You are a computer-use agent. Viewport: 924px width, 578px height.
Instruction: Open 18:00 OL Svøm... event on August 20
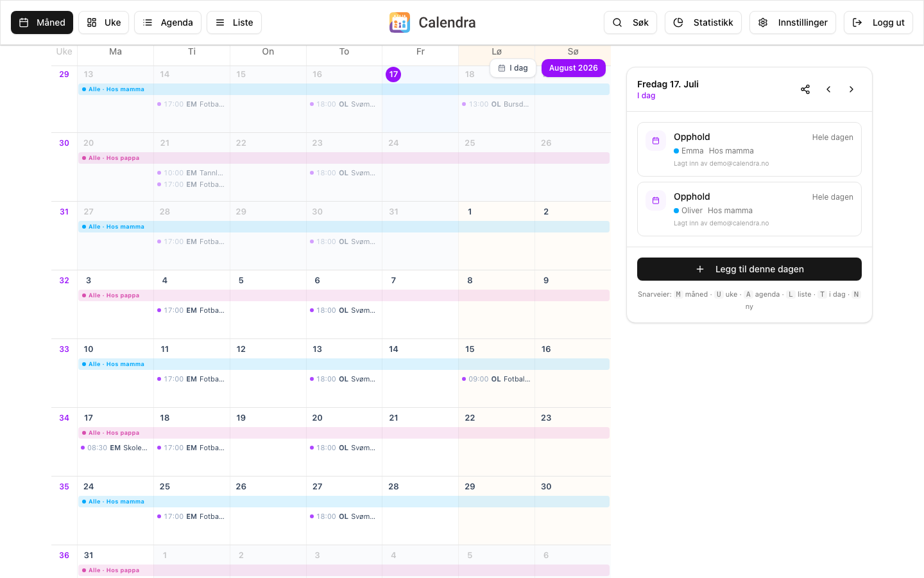[344, 448]
